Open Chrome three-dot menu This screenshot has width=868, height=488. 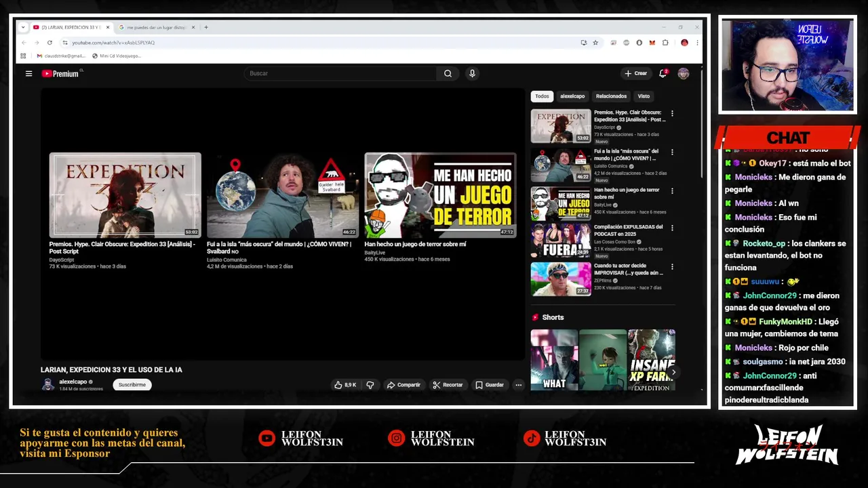tap(697, 43)
